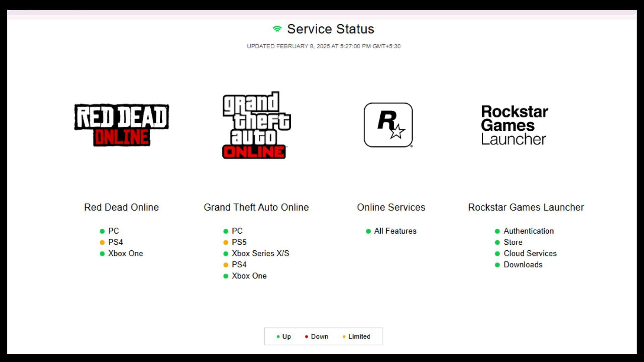Select the Up legend label in legend bar
The image size is (644, 362).
pyautogui.click(x=287, y=337)
